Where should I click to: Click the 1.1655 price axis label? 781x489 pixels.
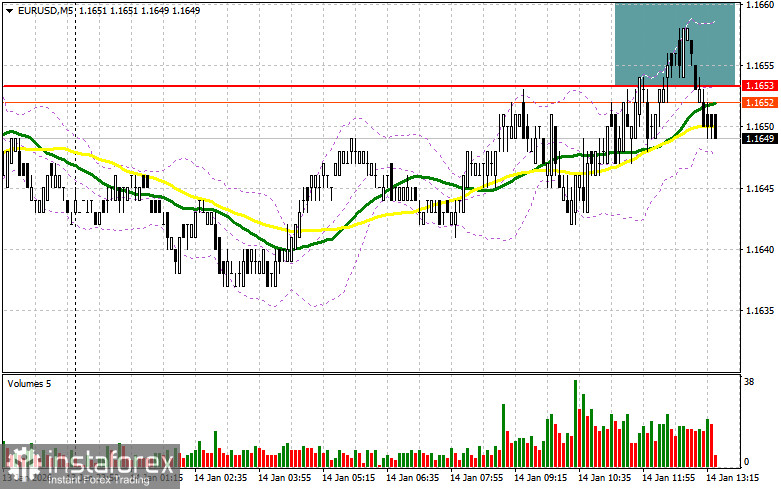(x=759, y=66)
